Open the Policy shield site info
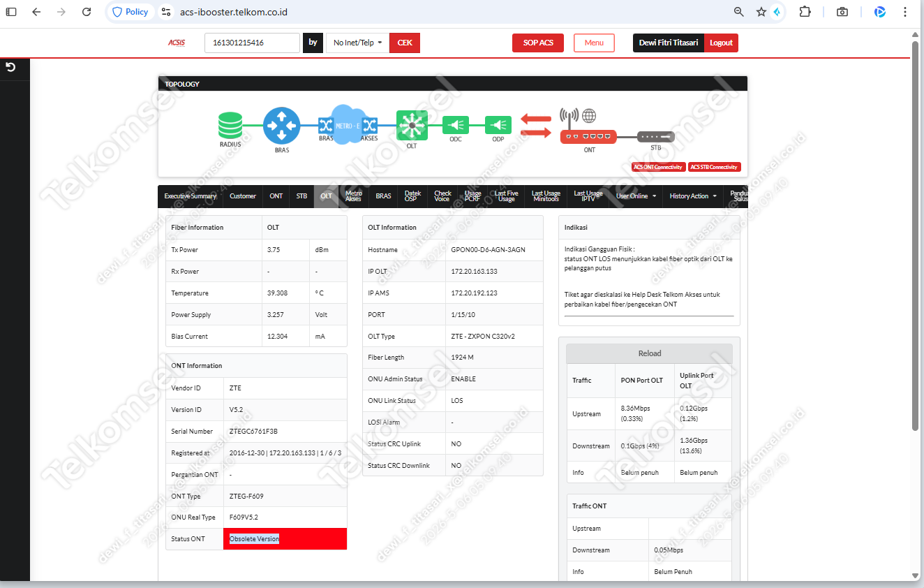The width and height of the screenshot is (924, 588). (131, 12)
